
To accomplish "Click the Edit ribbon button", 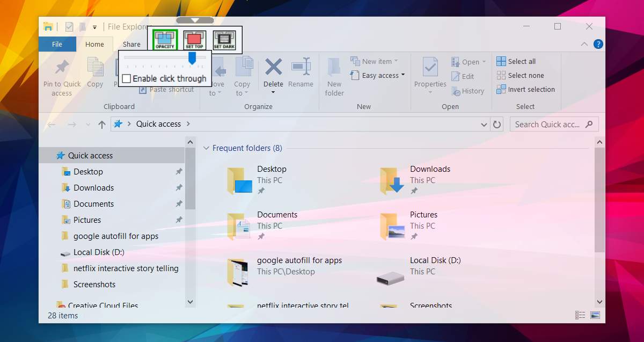I will tap(463, 76).
